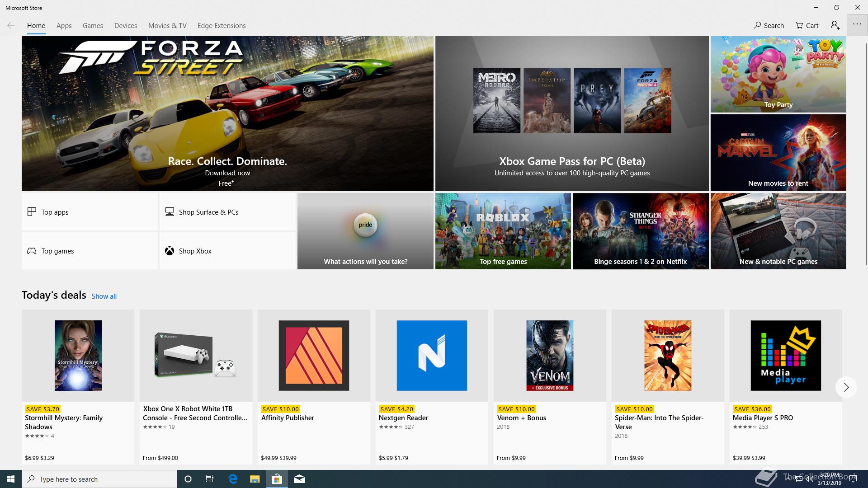
Task: Open the Captain Marvel movies tile
Action: pos(778,153)
